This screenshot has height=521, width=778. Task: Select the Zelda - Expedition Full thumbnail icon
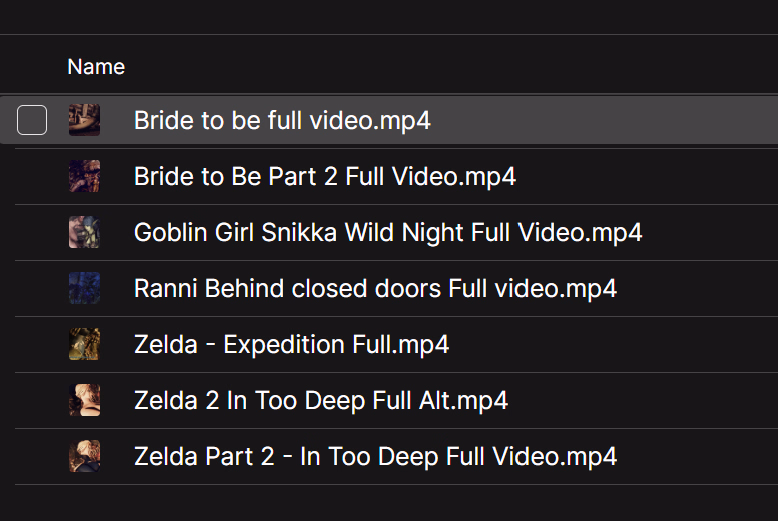[x=84, y=345]
